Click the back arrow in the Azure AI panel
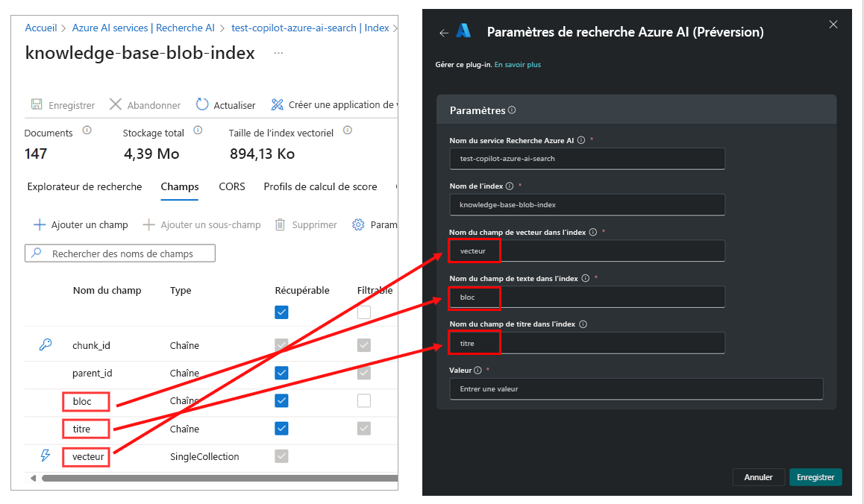864x504 pixels. (x=442, y=30)
